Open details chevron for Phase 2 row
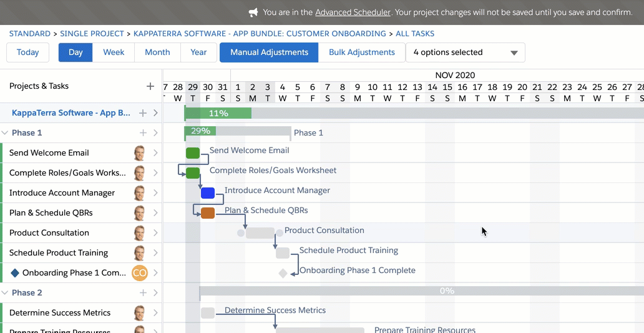644x333 pixels. (155, 293)
